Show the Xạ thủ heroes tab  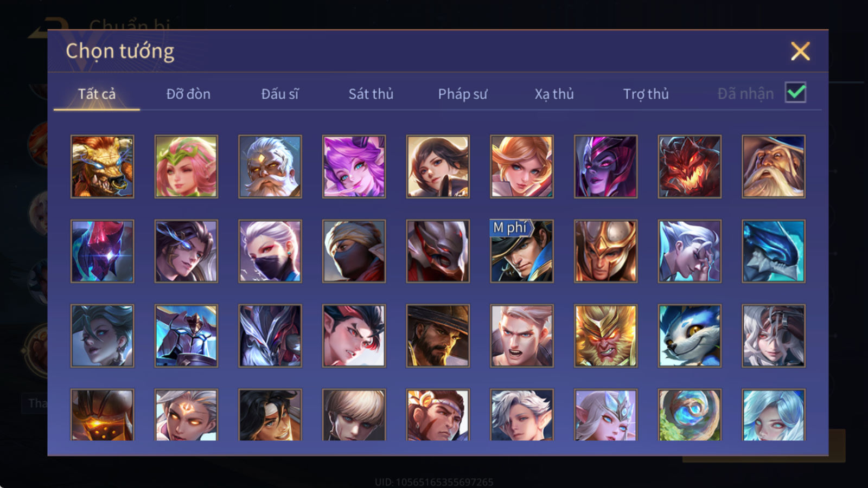(554, 94)
